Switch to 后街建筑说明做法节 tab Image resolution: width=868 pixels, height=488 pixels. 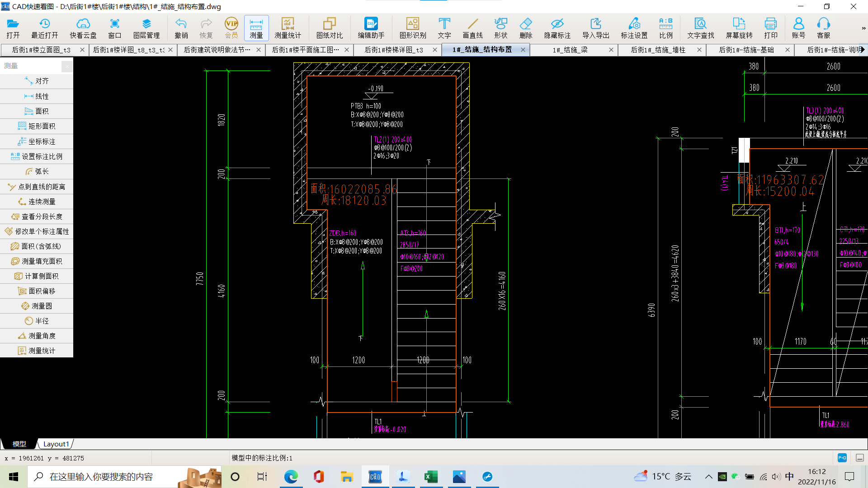(217, 50)
